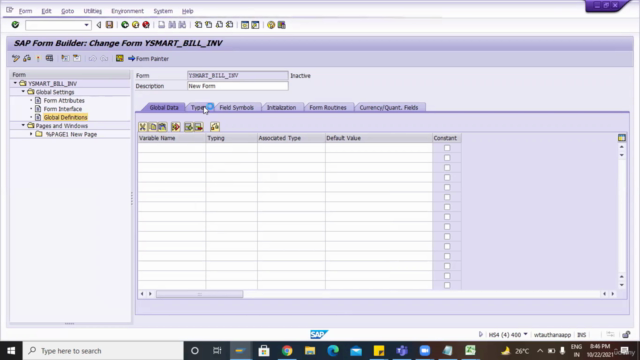Toggle Display/Change pencil icon
This screenshot has width=640, height=360.
[16, 58]
